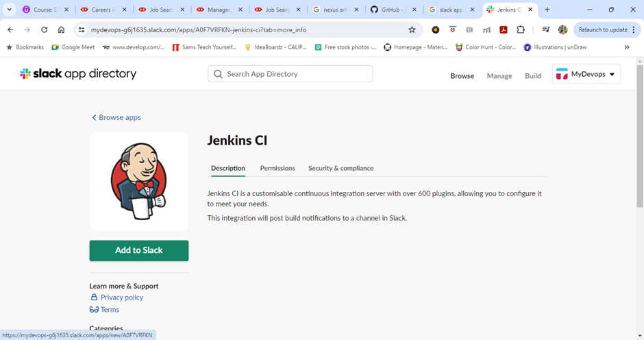Reload the page with refresh icon
The image size is (644, 340).
tap(45, 29)
